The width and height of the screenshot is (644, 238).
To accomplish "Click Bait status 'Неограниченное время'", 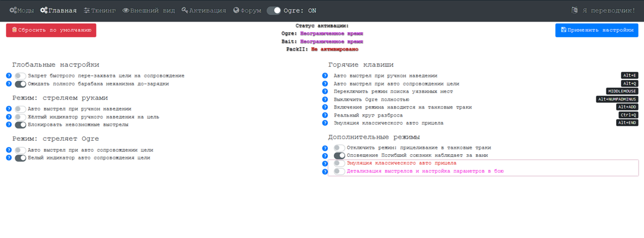I will [x=331, y=41].
